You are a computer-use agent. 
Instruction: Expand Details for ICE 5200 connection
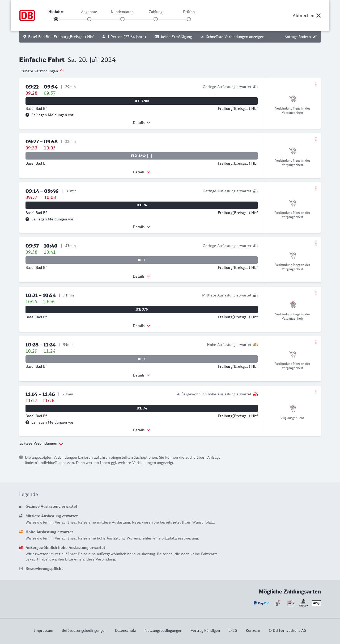click(x=142, y=123)
